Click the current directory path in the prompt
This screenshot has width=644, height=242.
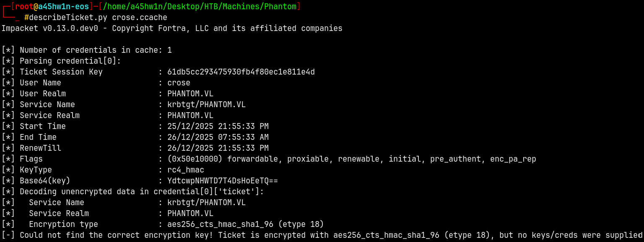pyautogui.click(x=199, y=6)
